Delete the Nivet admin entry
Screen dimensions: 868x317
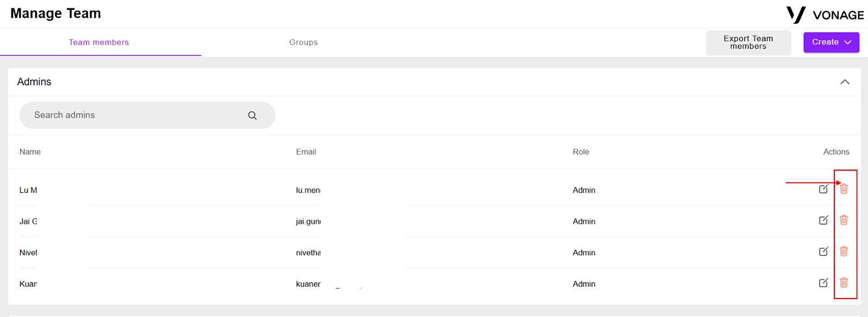[x=844, y=251]
